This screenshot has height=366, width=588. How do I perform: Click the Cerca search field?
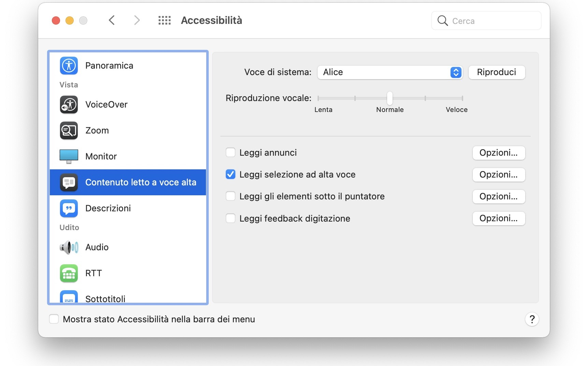click(491, 21)
